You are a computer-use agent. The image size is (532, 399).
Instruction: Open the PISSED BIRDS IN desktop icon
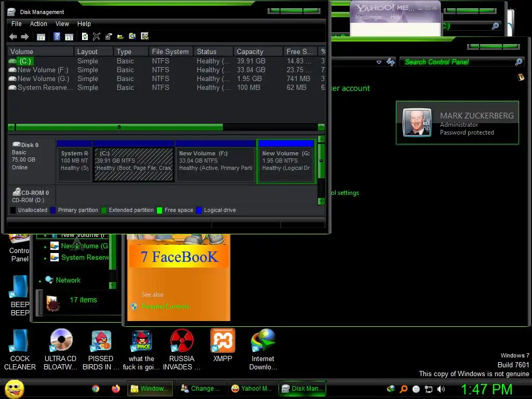click(101, 350)
